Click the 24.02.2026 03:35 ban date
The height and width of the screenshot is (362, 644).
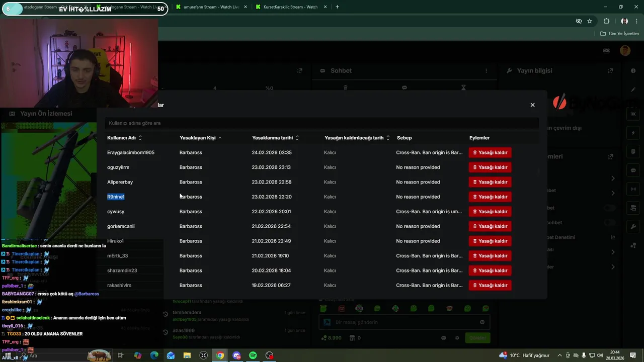tap(272, 152)
